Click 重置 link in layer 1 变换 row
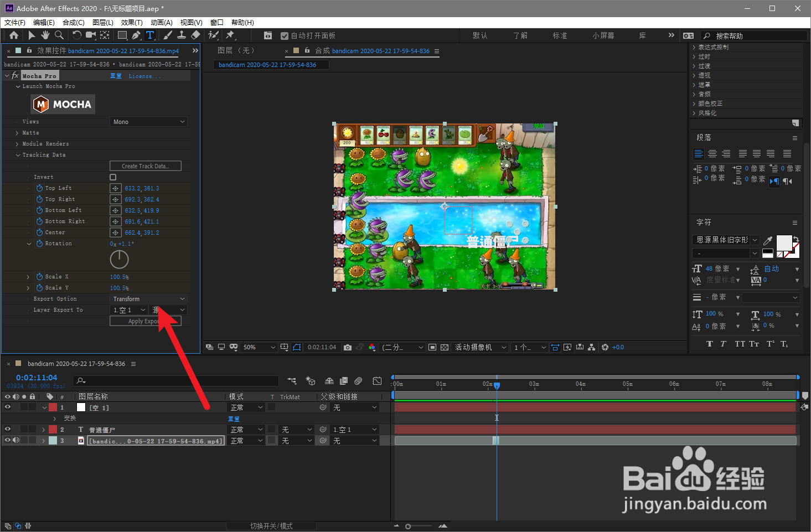Image resolution: width=811 pixels, height=532 pixels. click(234, 419)
